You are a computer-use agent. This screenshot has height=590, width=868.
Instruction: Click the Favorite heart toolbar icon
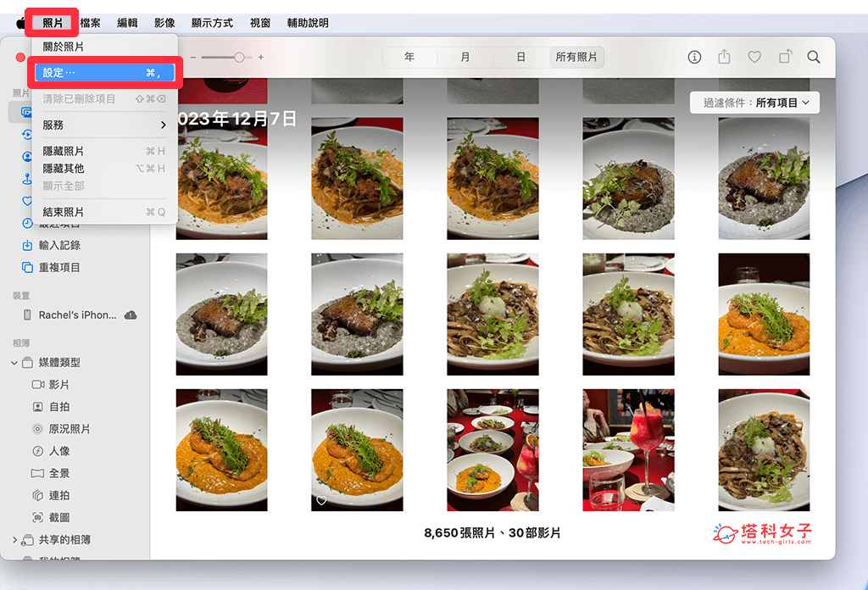point(754,57)
